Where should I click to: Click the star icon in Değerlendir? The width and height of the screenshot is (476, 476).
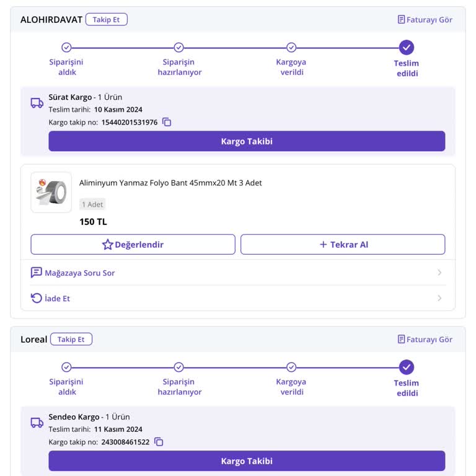(107, 244)
